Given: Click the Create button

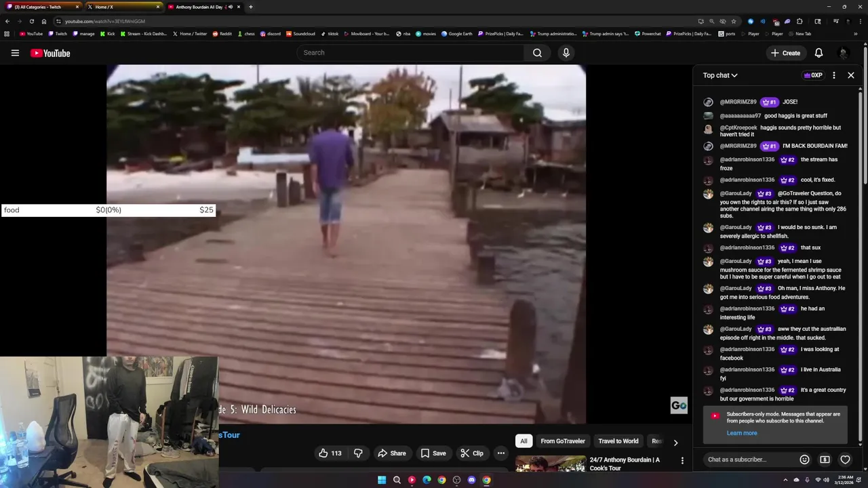Looking at the screenshot, I should (x=785, y=53).
